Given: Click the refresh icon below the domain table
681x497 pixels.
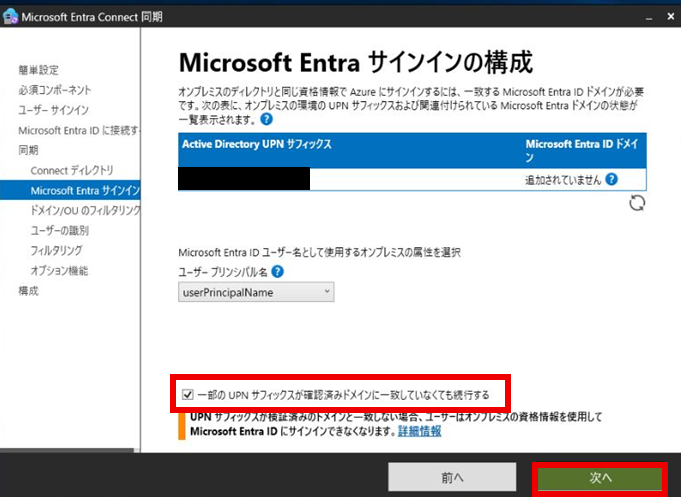Looking at the screenshot, I should [637, 203].
